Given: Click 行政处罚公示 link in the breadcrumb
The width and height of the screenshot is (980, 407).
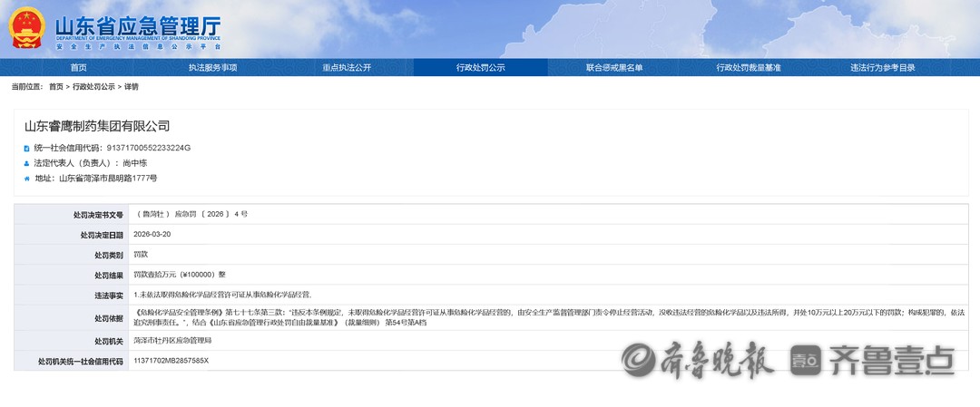Looking at the screenshot, I should 93,87.
